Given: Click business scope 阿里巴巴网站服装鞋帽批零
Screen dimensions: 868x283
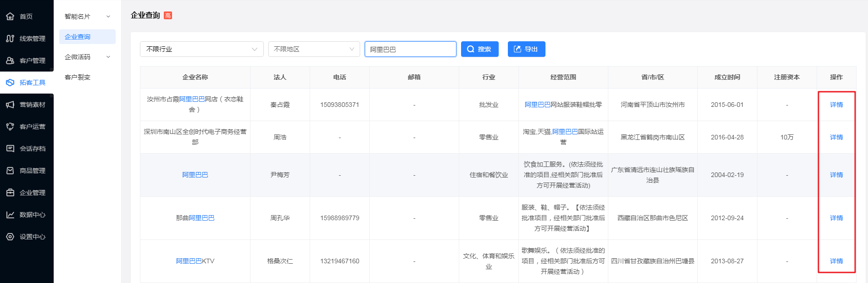Looking at the screenshot, I should (563, 105).
